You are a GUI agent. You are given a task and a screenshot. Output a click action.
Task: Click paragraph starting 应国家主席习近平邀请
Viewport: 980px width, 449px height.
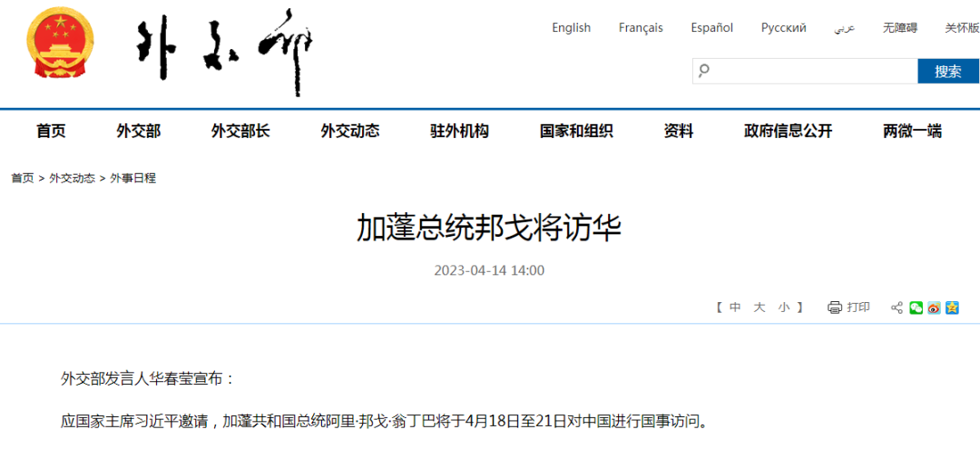tap(386, 421)
